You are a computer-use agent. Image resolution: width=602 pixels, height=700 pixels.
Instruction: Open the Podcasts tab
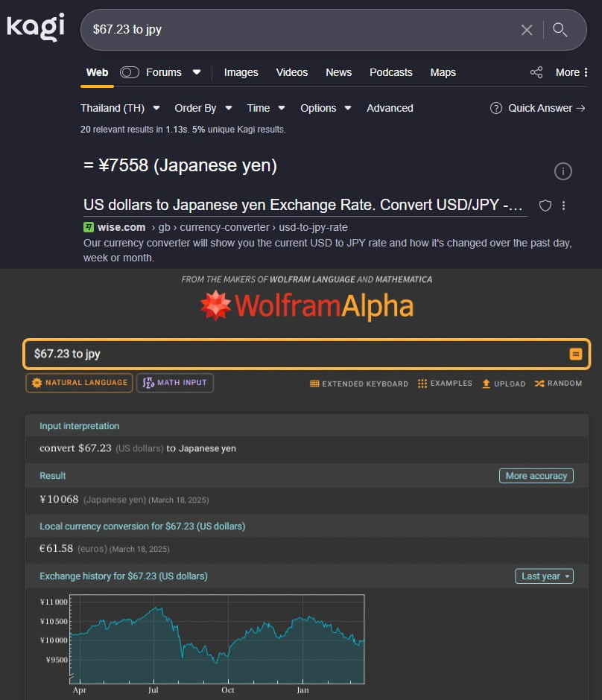point(390,72)
